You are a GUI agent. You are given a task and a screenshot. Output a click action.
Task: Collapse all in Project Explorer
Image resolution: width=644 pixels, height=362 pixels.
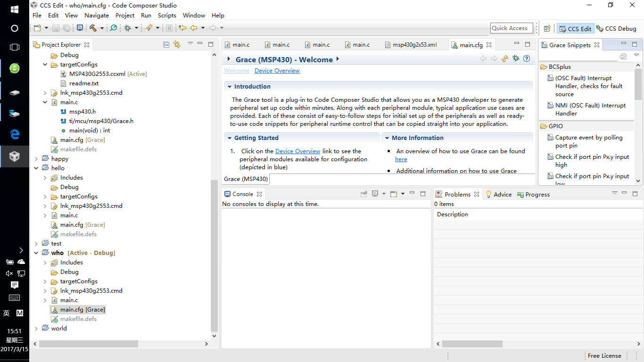pos(166,44)
